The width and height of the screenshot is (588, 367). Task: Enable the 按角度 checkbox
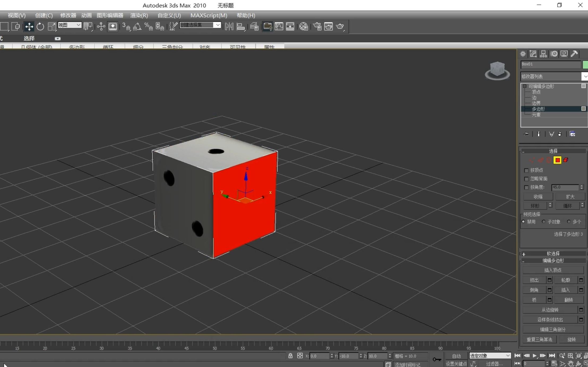click(526, 187)
